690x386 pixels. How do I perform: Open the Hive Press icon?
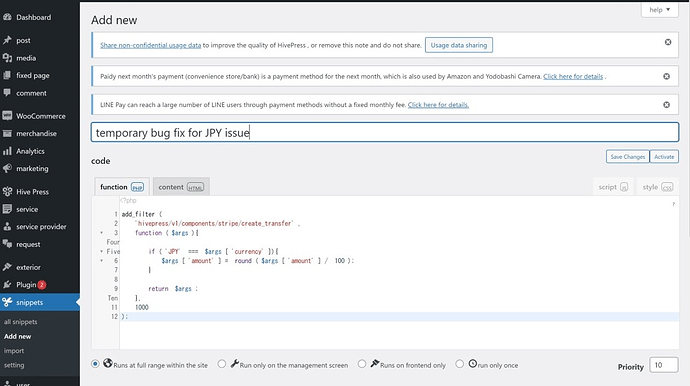7,191
